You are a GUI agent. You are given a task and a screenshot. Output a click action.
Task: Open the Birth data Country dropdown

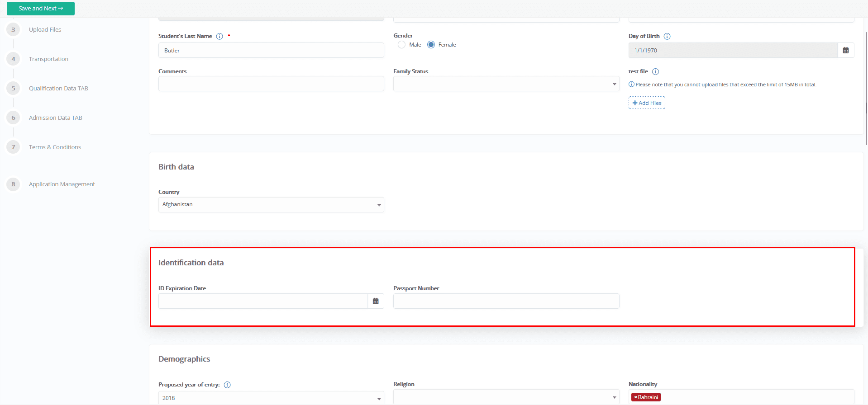coord(271,205)
